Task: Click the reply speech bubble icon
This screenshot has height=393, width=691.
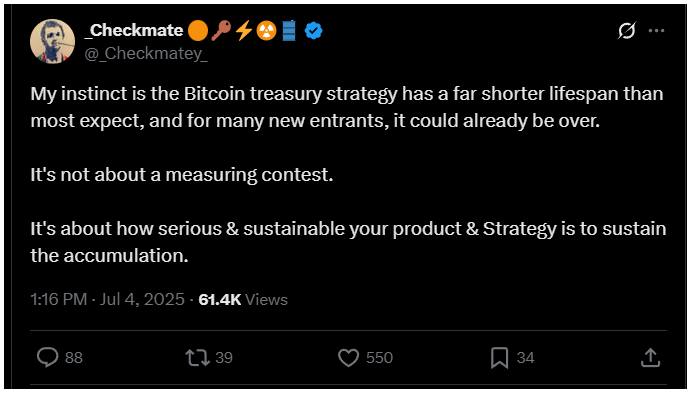Action: click(x=47, y=357)
